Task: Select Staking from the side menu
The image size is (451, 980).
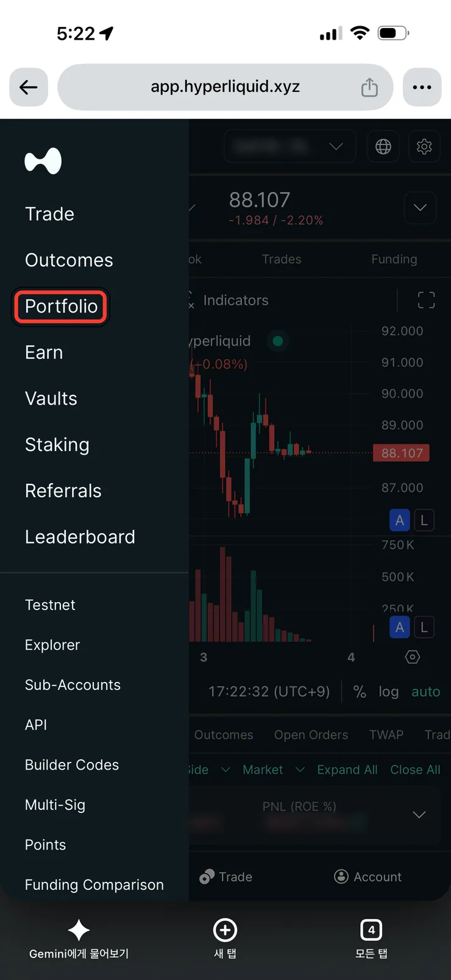Action: tap(57, 445)
